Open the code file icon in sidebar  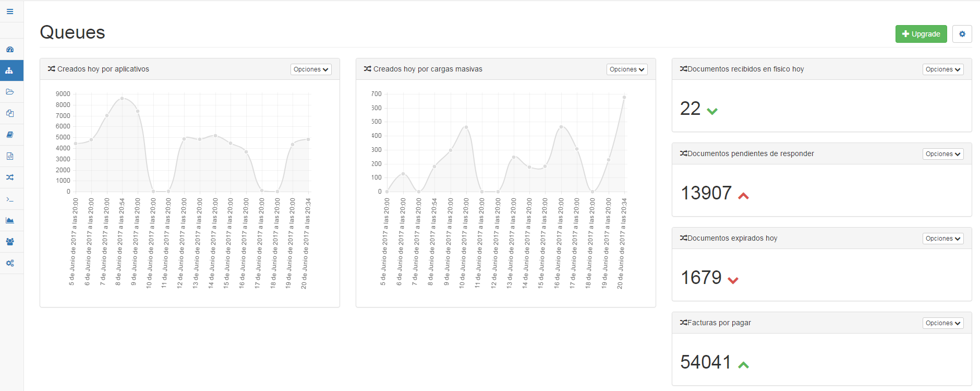[x=10, y=156]
